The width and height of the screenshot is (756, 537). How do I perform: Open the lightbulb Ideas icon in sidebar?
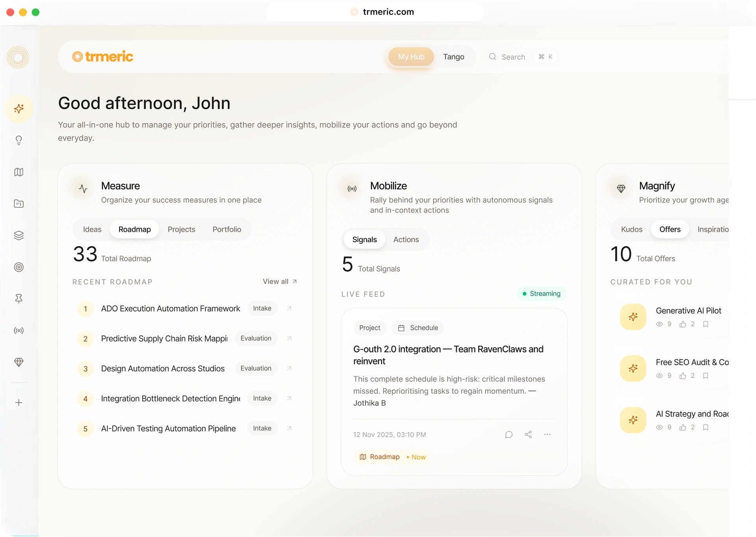click(x=19, y=141)
